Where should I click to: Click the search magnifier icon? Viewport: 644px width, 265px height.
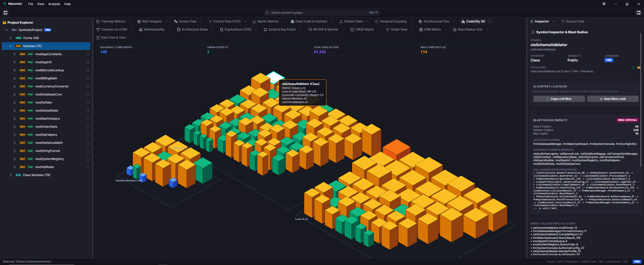[x=267, y=13]
